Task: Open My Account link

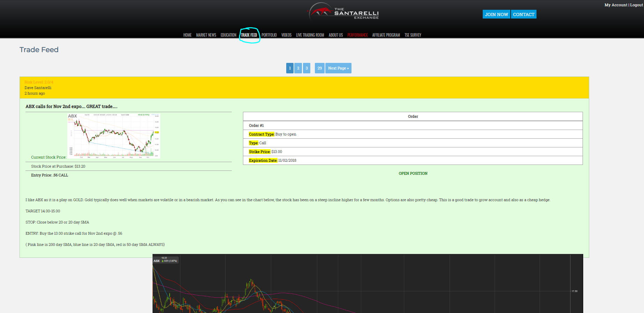Action: (616, 5)
